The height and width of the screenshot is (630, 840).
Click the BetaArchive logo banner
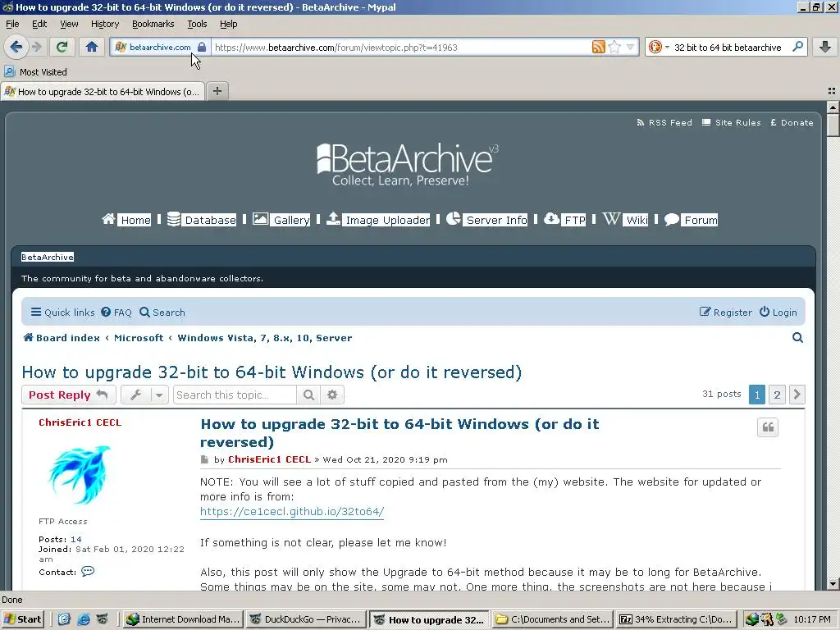pyautogui.click(x=407, y=164)
